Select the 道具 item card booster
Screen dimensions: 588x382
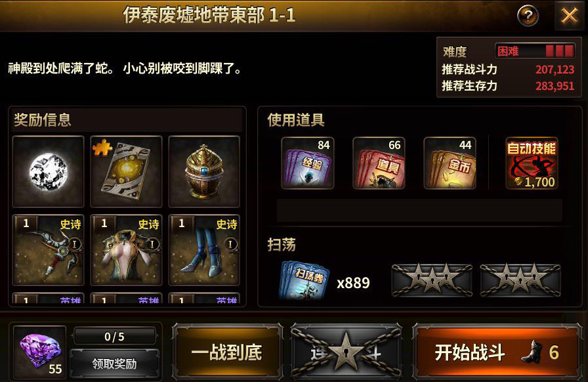(x=379, y=163)
